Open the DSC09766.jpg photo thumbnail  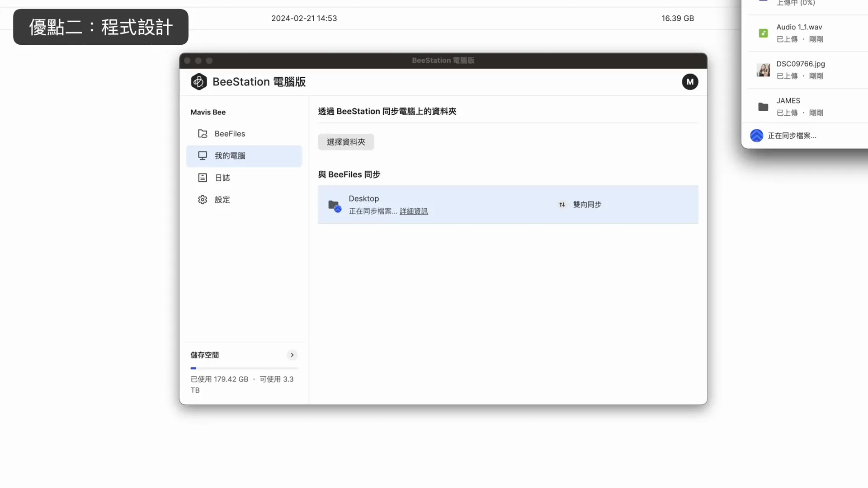[763, 70]
